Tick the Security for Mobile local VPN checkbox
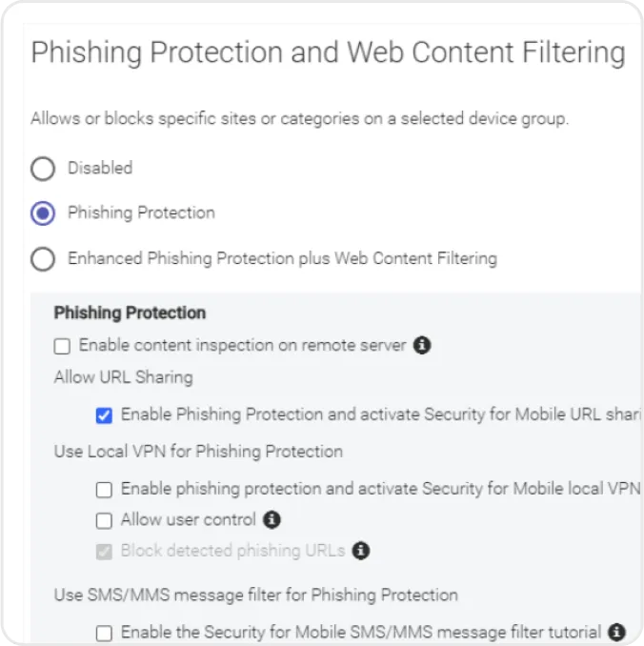Screen dimensions: 644x646 [x=104, y=490]
